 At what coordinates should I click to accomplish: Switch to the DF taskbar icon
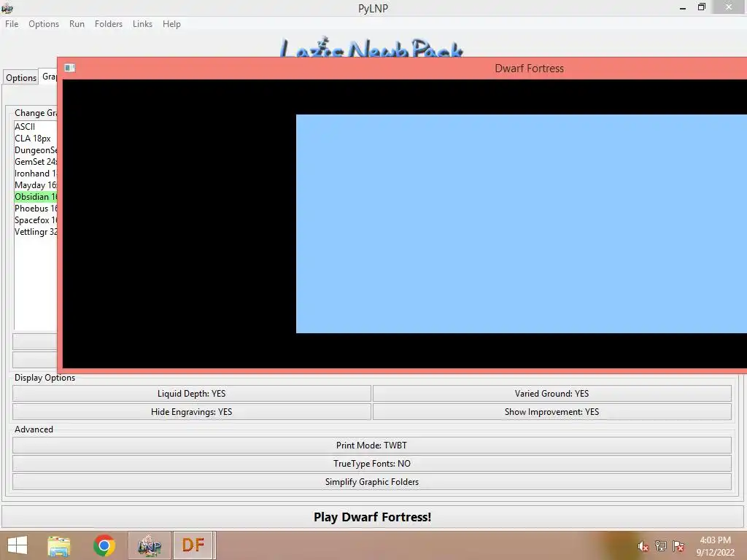193,545
